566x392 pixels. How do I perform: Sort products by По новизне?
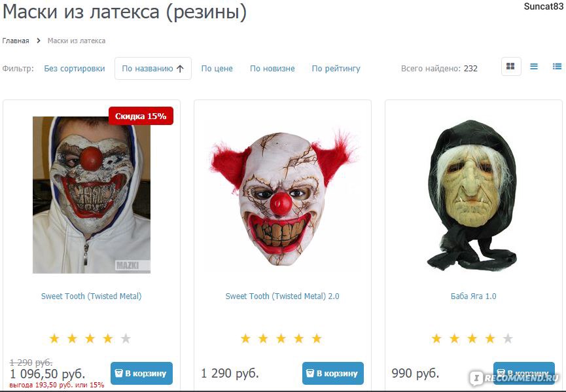[x=273, y=69]
